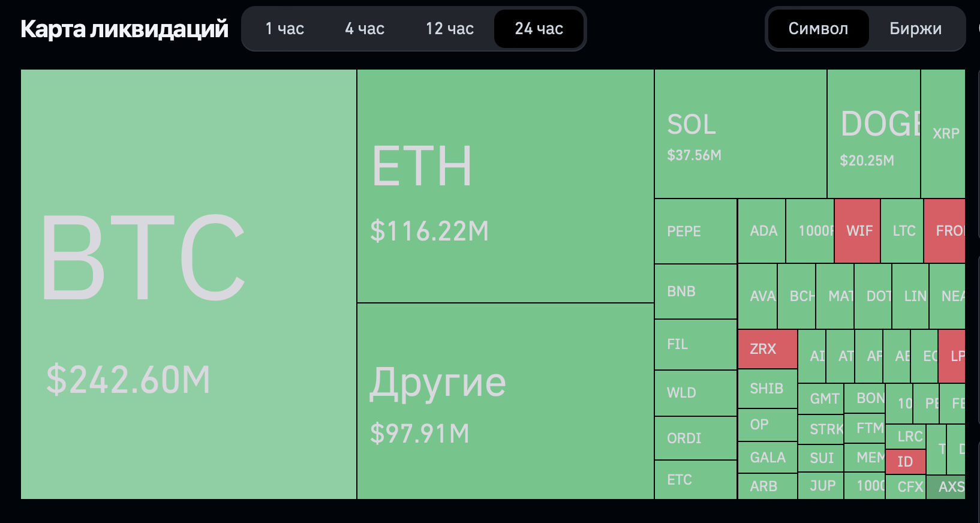Toggle view to Биржи
Screen dimensions: 980x523
915,29
